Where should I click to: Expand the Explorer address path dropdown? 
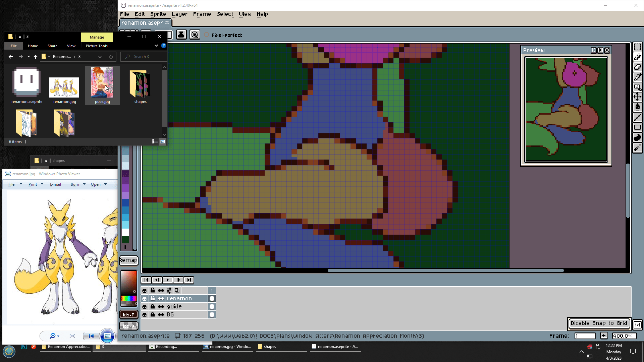click(100, 57)
